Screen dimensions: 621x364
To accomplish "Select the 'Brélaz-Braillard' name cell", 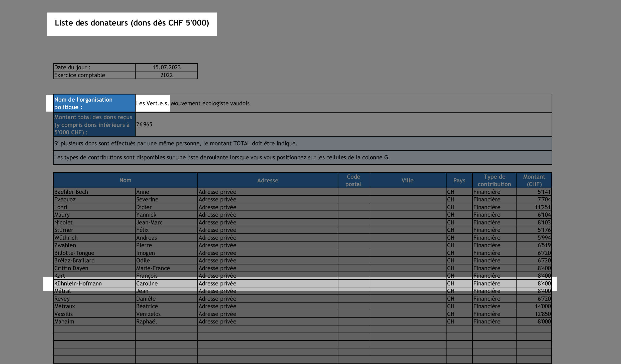I will (x=94, y=260).
